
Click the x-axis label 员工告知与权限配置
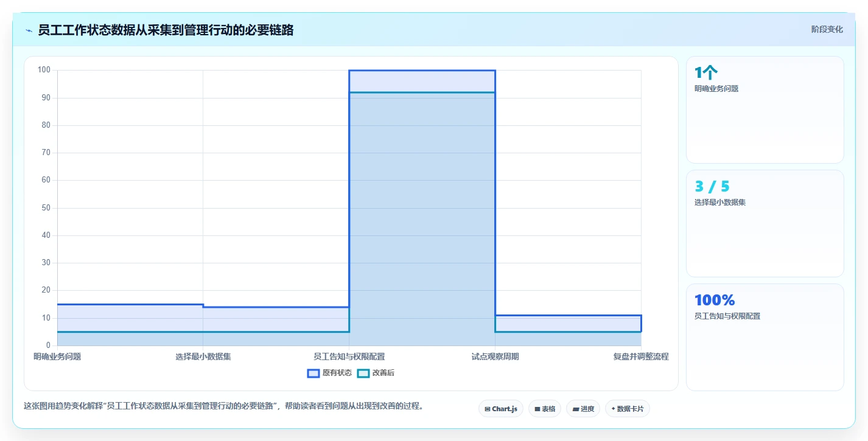349,356
